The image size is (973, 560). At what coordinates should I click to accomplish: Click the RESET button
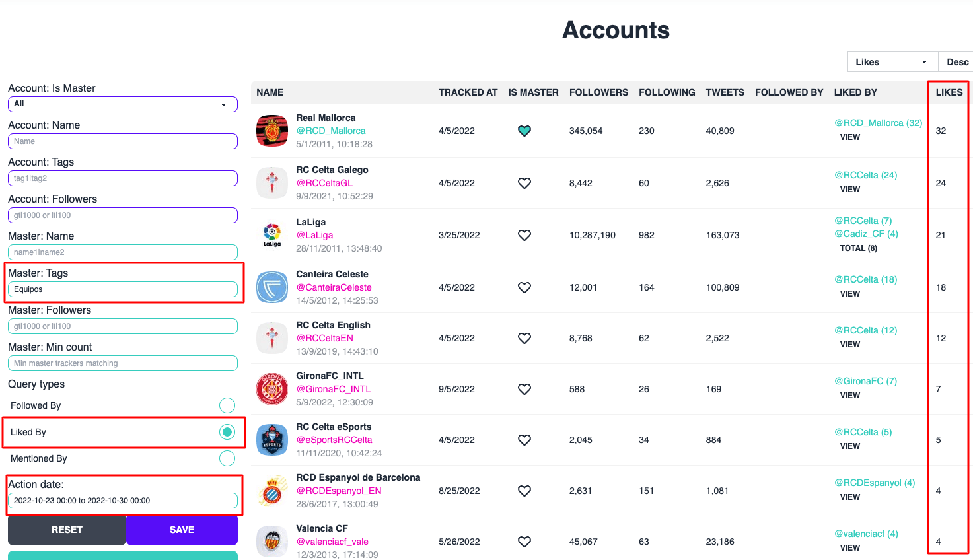click(66, 530)
